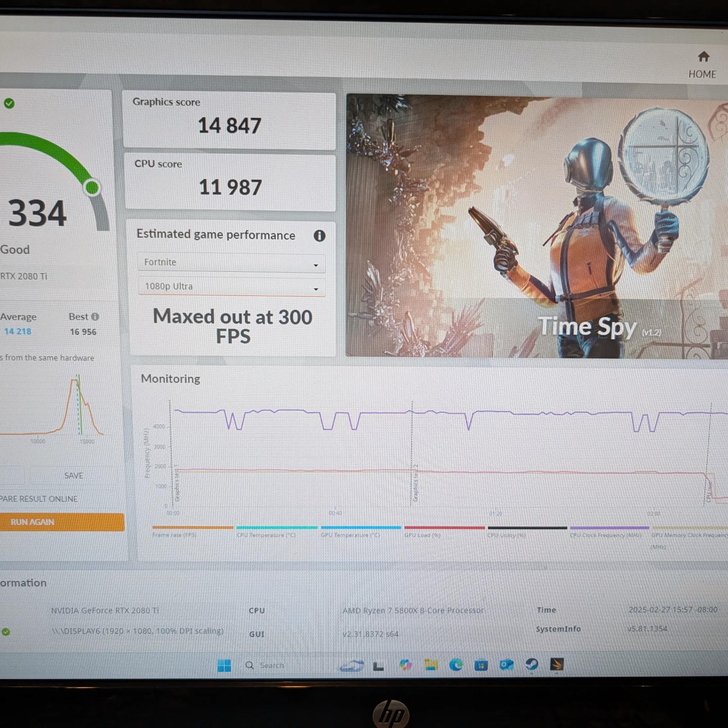This screenshot has height=728, width=728.
Task: Toggle GPU Temperature legend entry
Action: coord(360,532)
